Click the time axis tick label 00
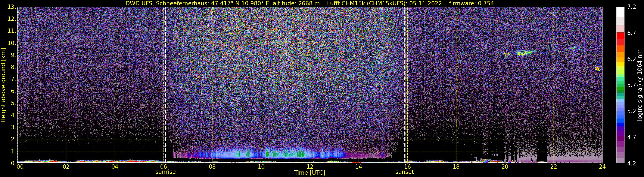 tap(20, 167)
